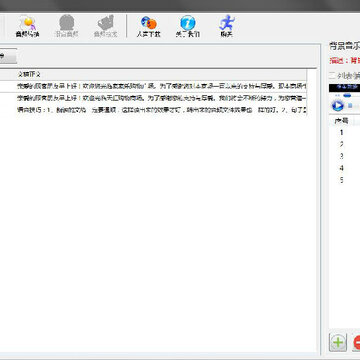Select music list row 2

coord(345,144)
